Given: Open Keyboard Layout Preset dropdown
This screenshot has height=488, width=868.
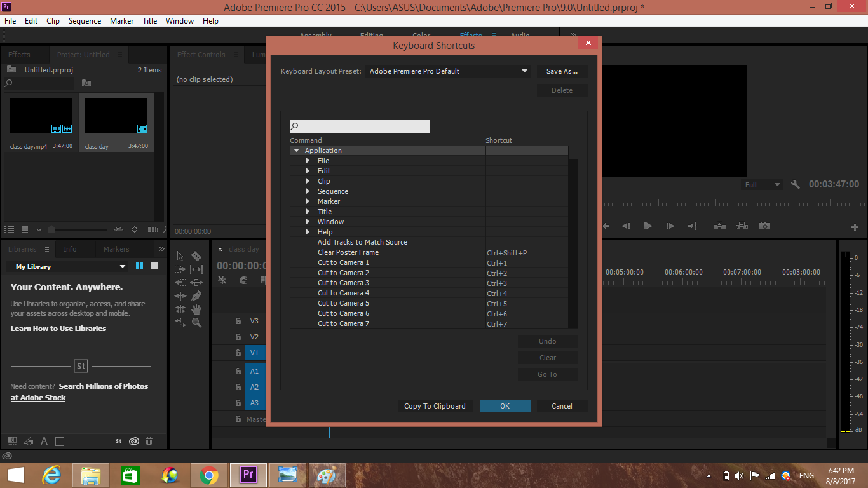Looking at the screenshot, I should [x=448, y=71].
